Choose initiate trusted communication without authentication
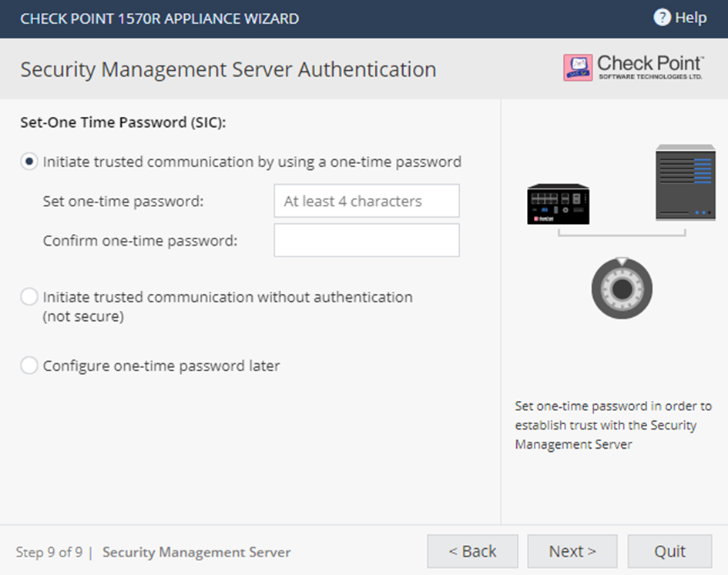This screenshot has width=728, height=575. 29,296
